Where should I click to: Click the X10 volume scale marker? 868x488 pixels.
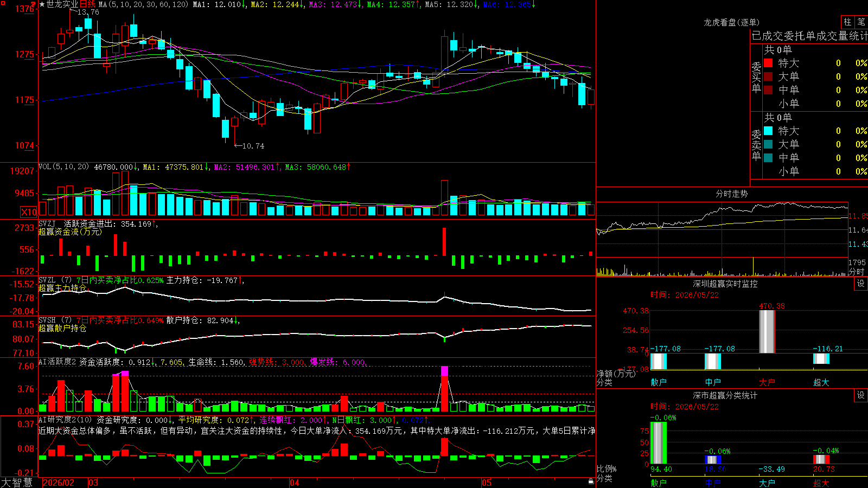click(x=29, y=212)
